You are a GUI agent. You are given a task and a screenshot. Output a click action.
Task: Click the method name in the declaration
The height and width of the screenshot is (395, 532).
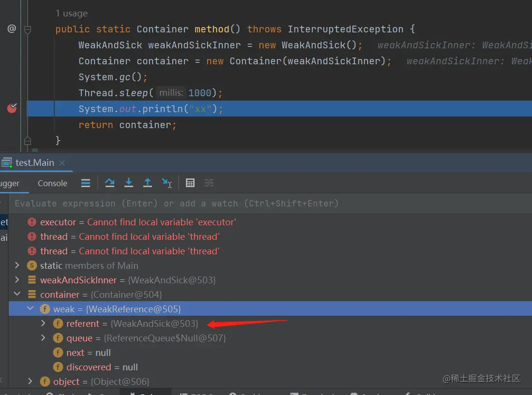point(212,29)
